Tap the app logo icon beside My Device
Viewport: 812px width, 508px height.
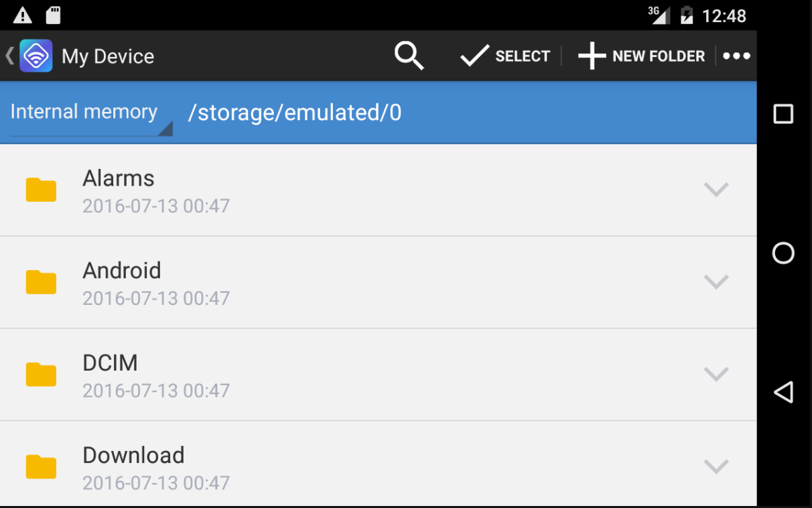point(36,56)
